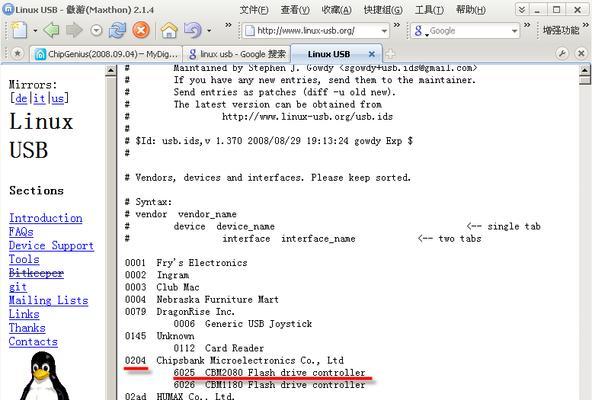Click the green Back arrow icon
The height and width of the screenshot is (400, 592).
click(51, 30)
